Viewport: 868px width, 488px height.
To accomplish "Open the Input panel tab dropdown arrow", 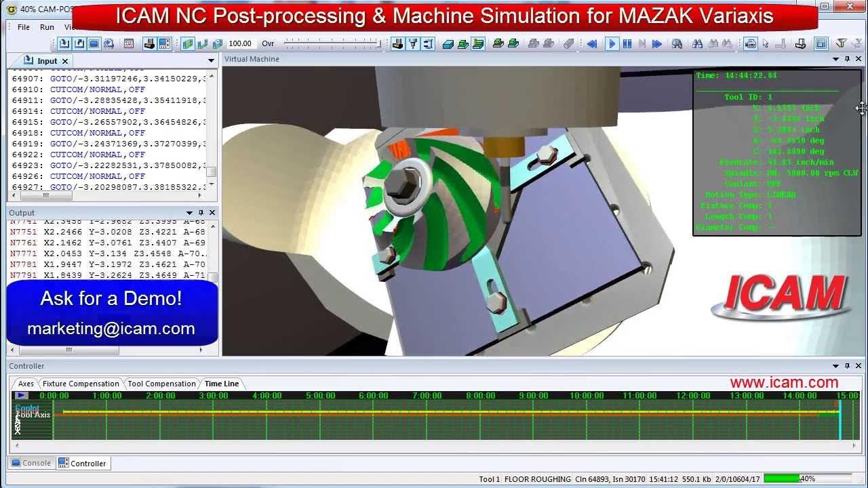I will (212, 61).
